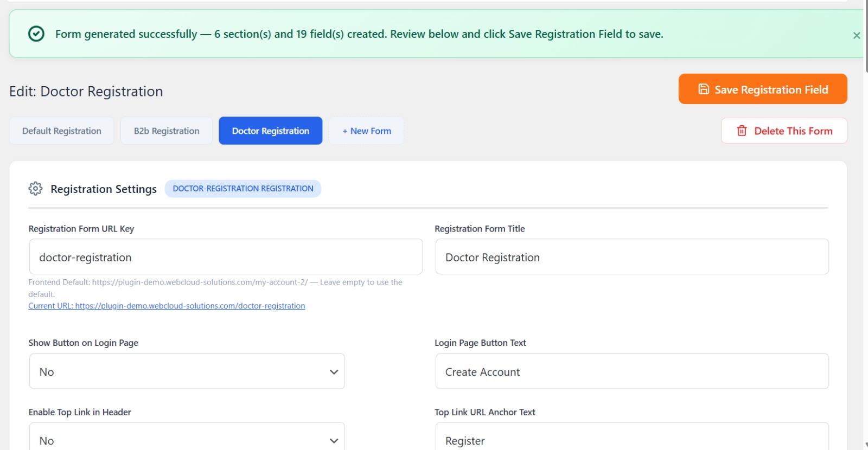
Task: Click Delete This Form
Action: [783, 131]
